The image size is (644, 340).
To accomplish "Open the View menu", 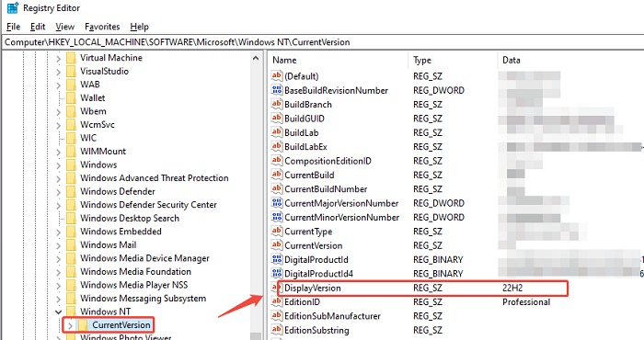I will (x=65, y=27).
